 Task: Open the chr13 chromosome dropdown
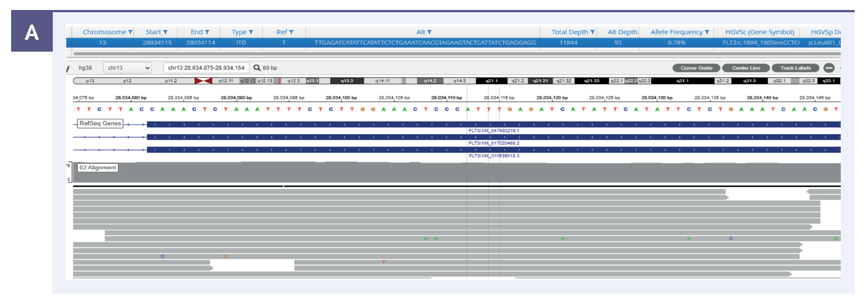click(x=128, y=68)
